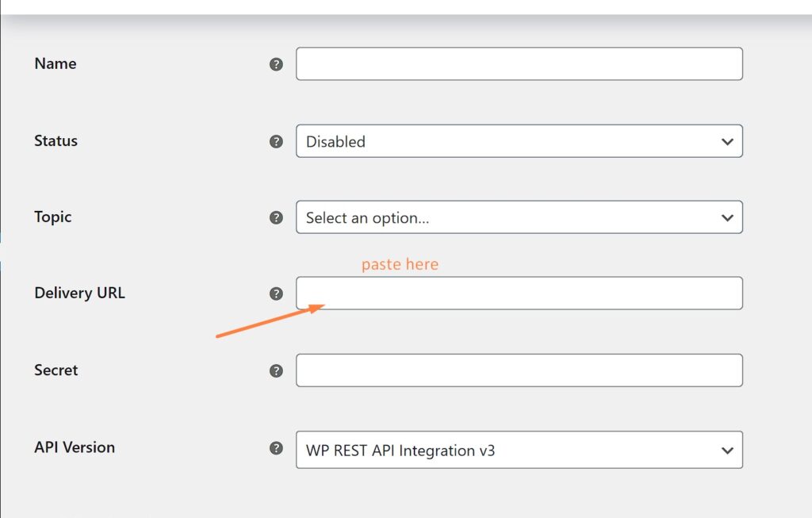Viewport: 812px width, 518px height.
Task: Click the 'Delivery URL' label text
Action: (x=79, y=293)
